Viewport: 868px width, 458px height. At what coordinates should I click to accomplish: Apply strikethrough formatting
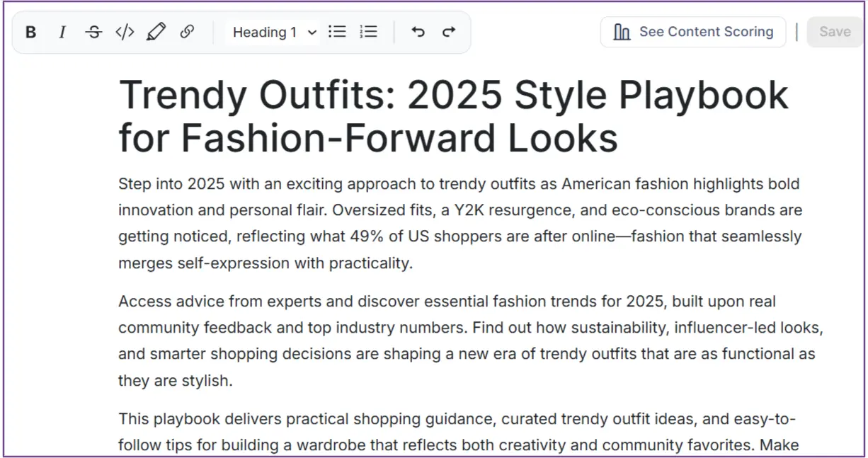[93, 33]
